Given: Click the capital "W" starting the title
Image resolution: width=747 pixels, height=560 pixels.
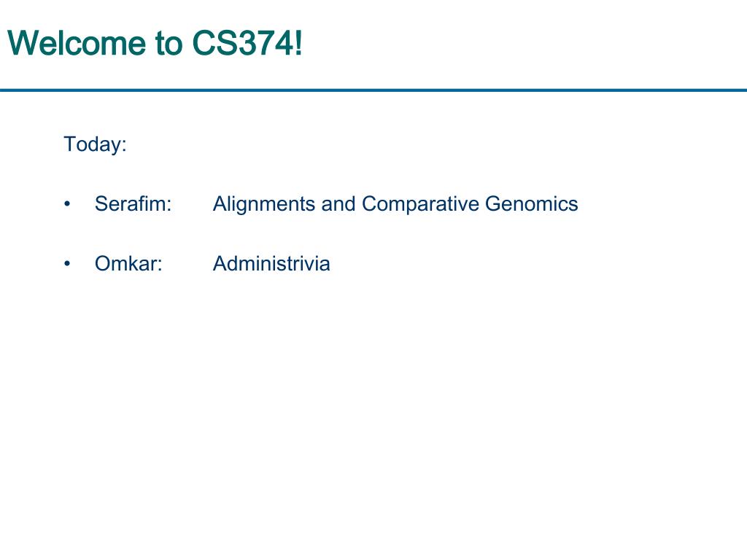Looking at the screenshot, I should point(21,43).
